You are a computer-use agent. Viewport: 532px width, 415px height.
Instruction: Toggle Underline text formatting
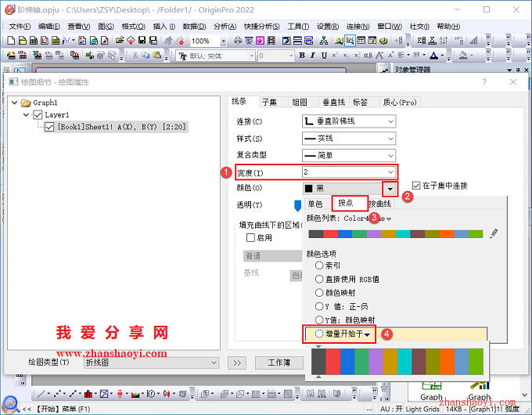324,56
